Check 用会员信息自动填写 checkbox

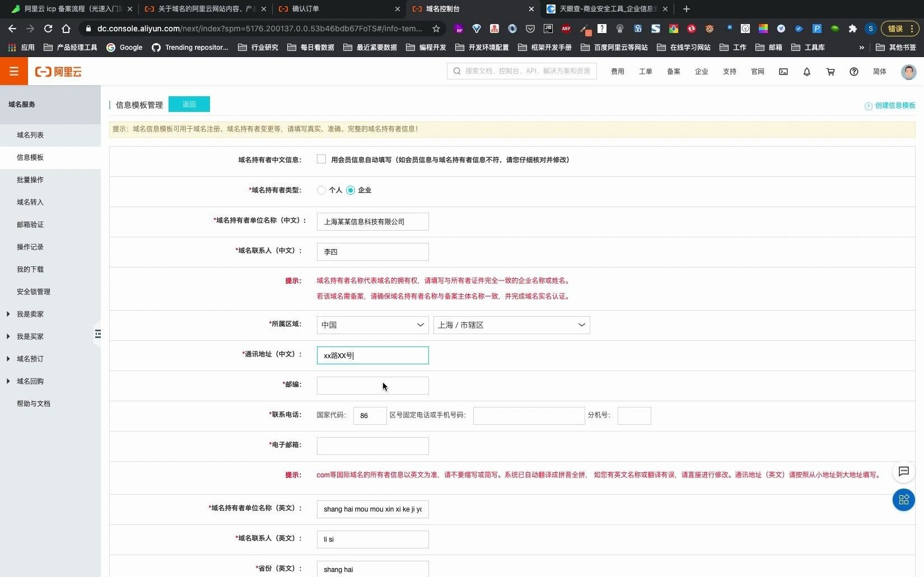tap(321, 159)
